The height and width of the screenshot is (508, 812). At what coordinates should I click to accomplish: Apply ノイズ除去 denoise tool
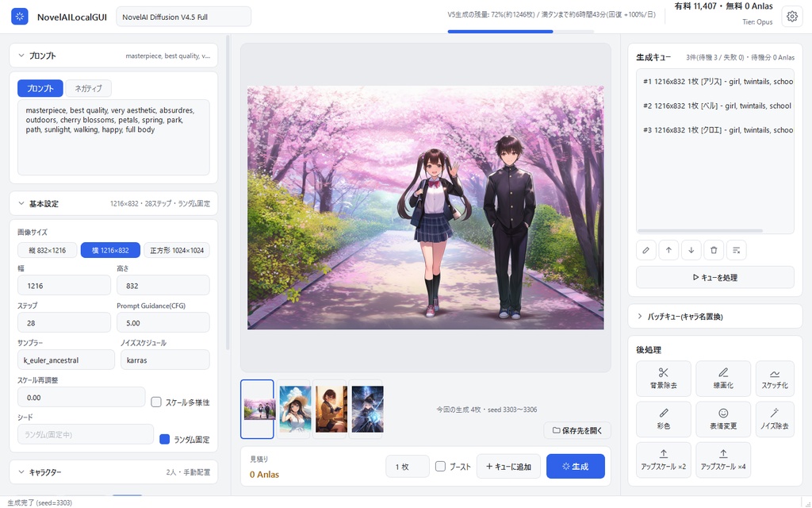coord(775,419)
